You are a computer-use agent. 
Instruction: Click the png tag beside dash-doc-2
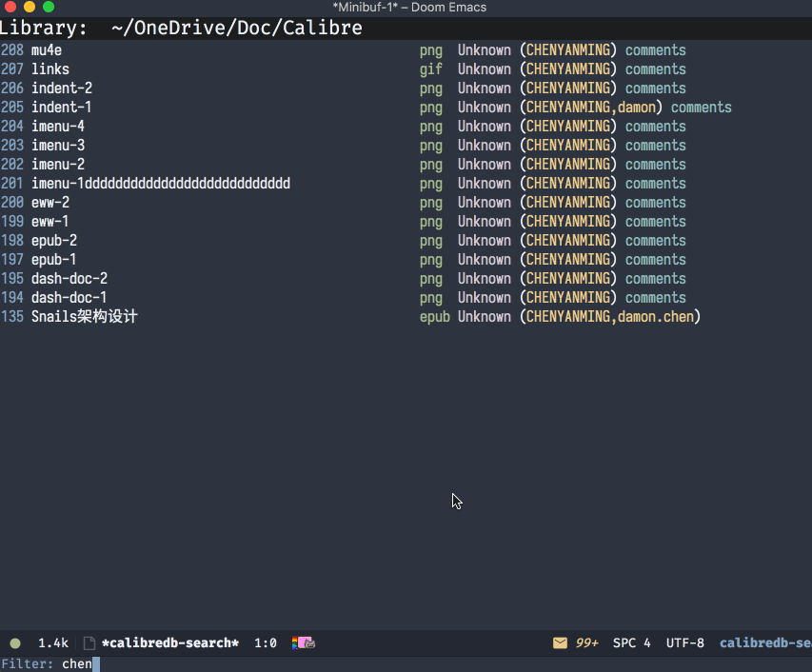click(x=429, y=278)
